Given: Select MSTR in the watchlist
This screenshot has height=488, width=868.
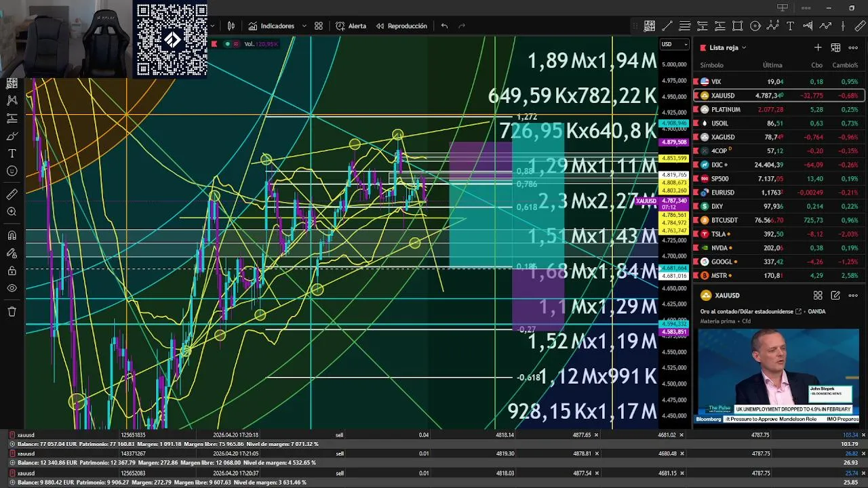Looking at the screenshot, I should 778,276.
